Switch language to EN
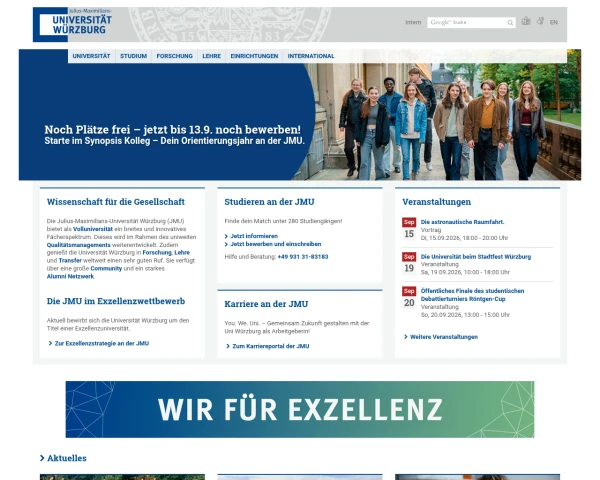The image size is (600, 480). click(x=554, y=22)
